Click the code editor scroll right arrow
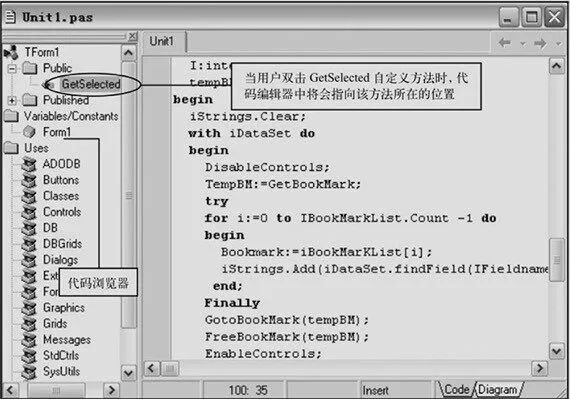This screenshot has width=570, height=399. coord(540,368)
